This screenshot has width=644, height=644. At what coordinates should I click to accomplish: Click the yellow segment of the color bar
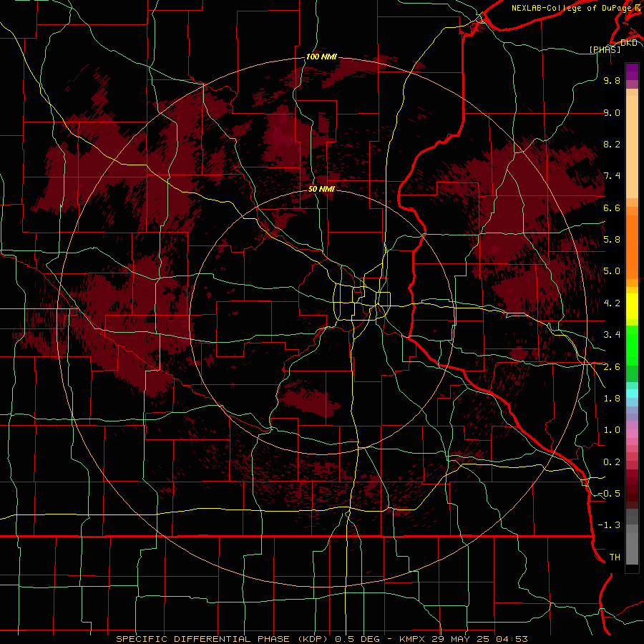pyautogui.click(x=632, y=306)
